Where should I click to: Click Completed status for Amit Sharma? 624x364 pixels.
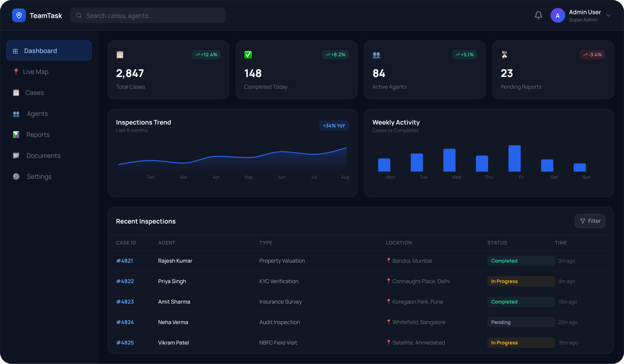(x=521, y=302)
